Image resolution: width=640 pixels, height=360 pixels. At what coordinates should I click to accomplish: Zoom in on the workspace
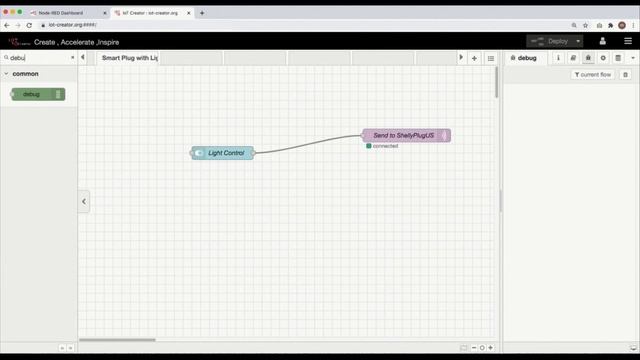(491, 348)
